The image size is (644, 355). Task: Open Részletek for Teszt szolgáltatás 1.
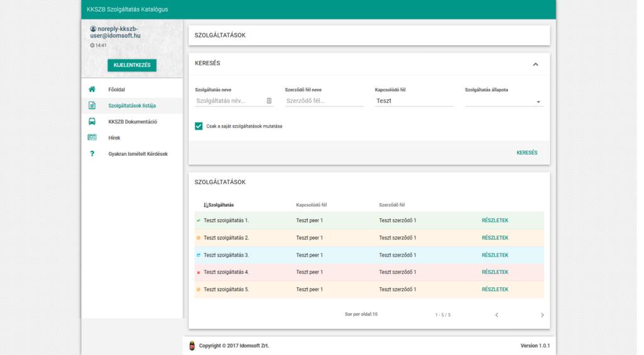[495, 221]
